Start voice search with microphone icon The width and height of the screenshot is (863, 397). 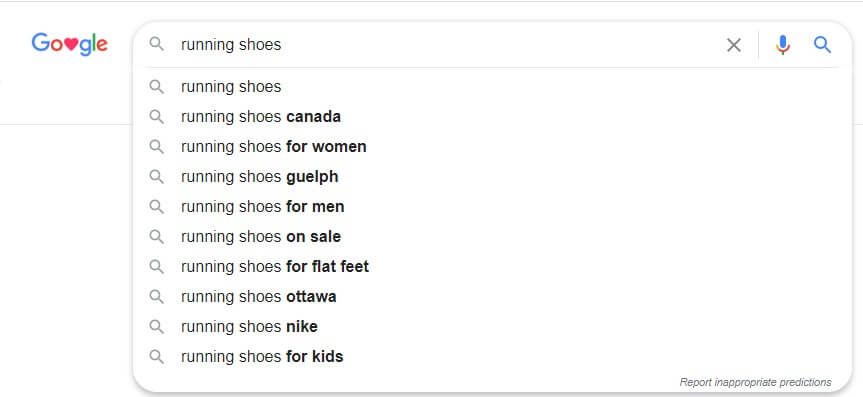(782, 45)
